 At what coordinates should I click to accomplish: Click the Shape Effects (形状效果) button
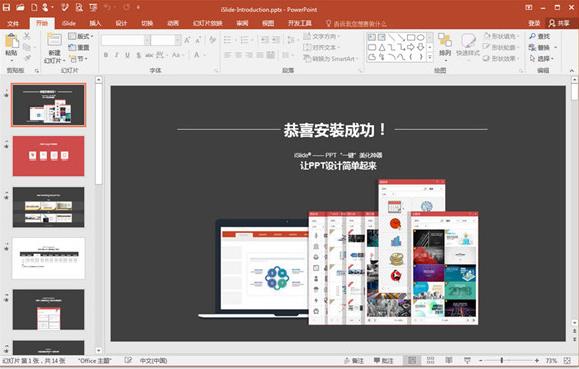pyautogui.click(x=501, y=58)
